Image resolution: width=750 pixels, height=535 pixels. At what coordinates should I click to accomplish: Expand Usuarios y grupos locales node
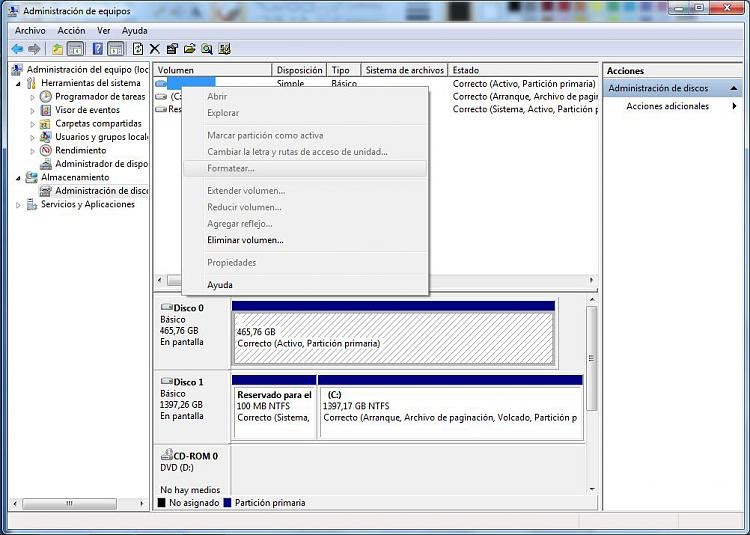tap(32, 137)
